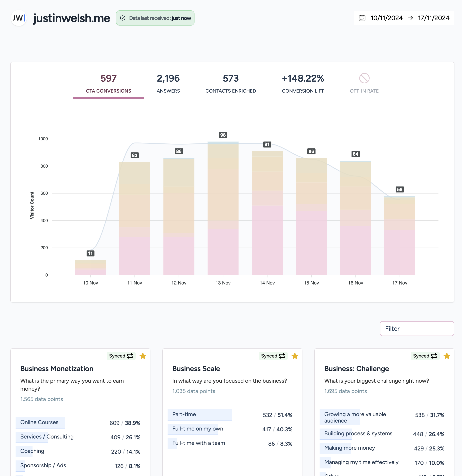Show the Conversion Lift tab
462x476 pixels.
pos(303,84)
